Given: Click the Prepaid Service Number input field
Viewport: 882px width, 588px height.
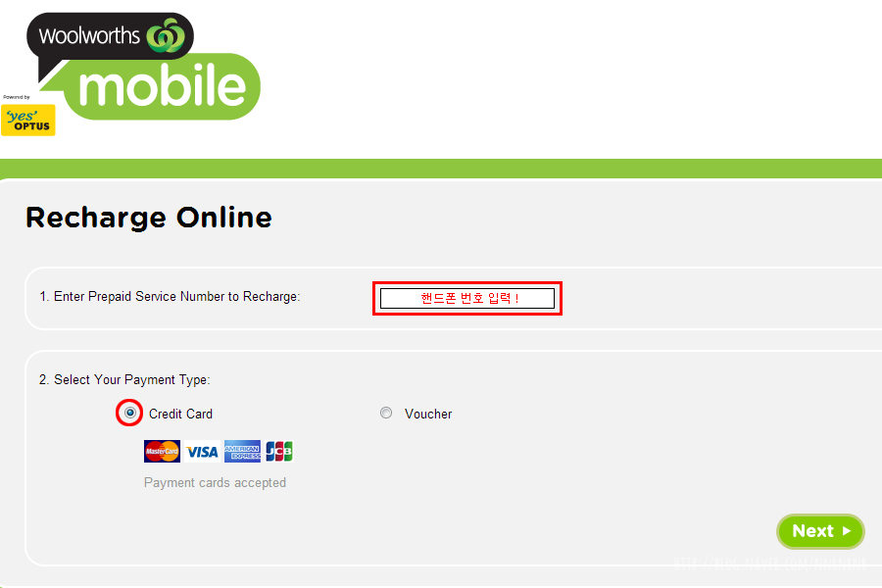Looking at the screenshot, I should coord(467,298).
